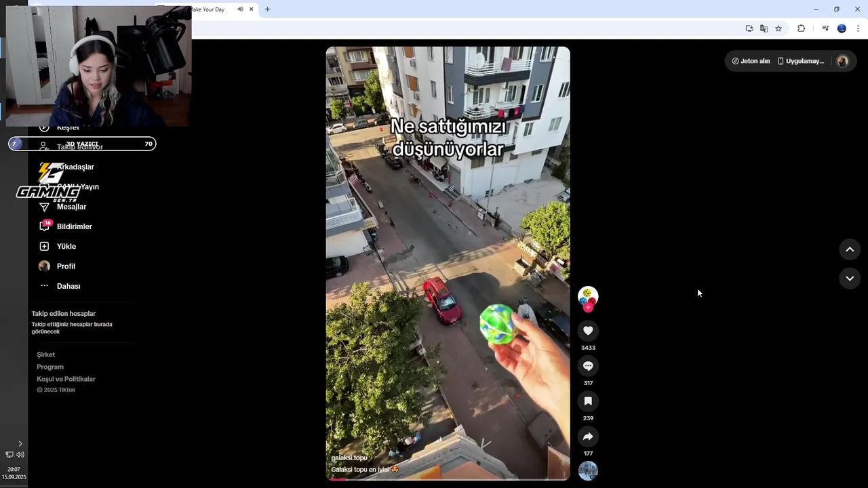Image resolution: width=868 pixels, height=488 pixels.
Task: Mute the browser tab audio icon
Action: coord(240,9)
